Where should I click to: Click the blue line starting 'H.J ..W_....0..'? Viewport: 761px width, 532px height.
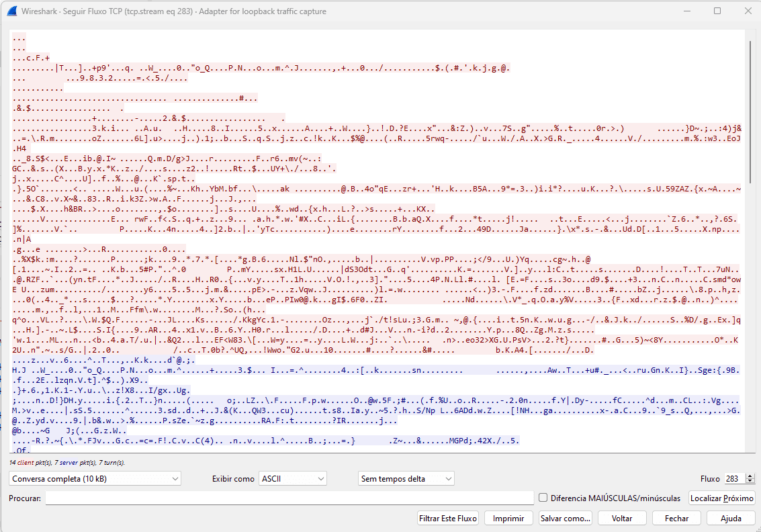pos(375,370)
